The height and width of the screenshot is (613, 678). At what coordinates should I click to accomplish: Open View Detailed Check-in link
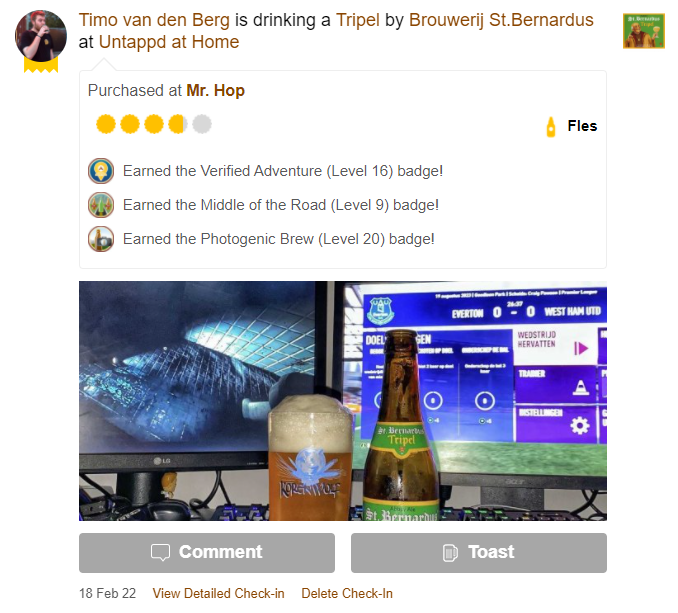tap(218, 593)
